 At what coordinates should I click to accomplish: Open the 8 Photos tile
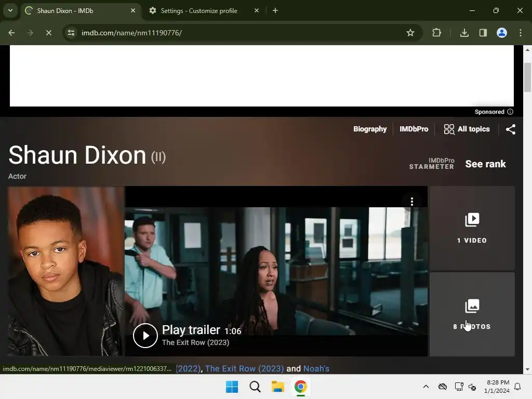(472, 314)
